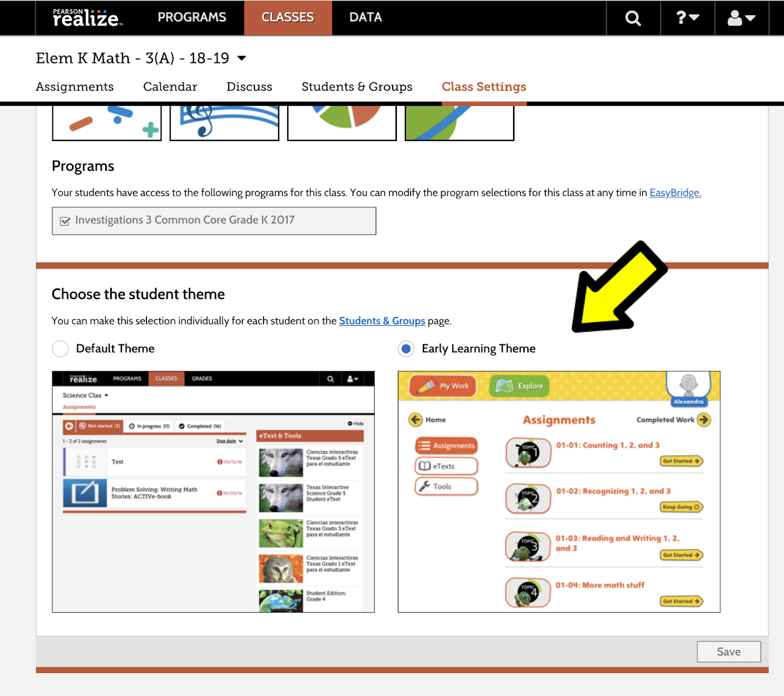
Task: Select the pie chart class image
Action: click(x=342, y=123)
